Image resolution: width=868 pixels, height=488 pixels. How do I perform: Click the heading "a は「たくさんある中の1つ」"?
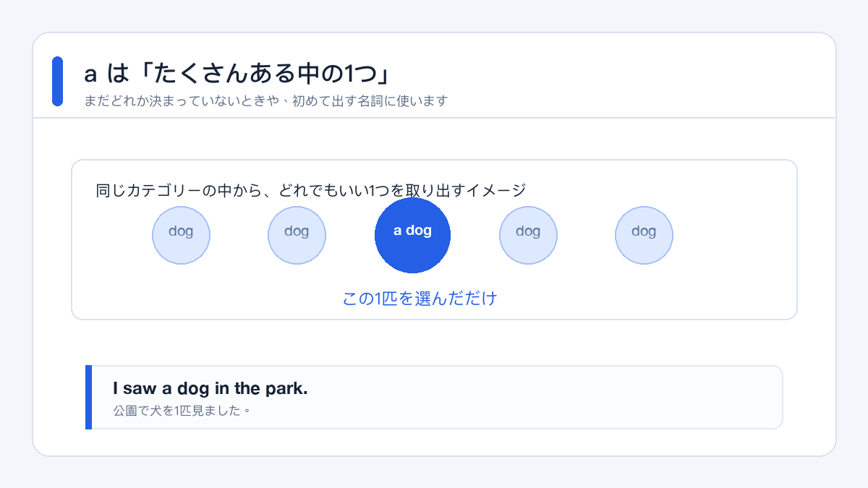[237, 74]
